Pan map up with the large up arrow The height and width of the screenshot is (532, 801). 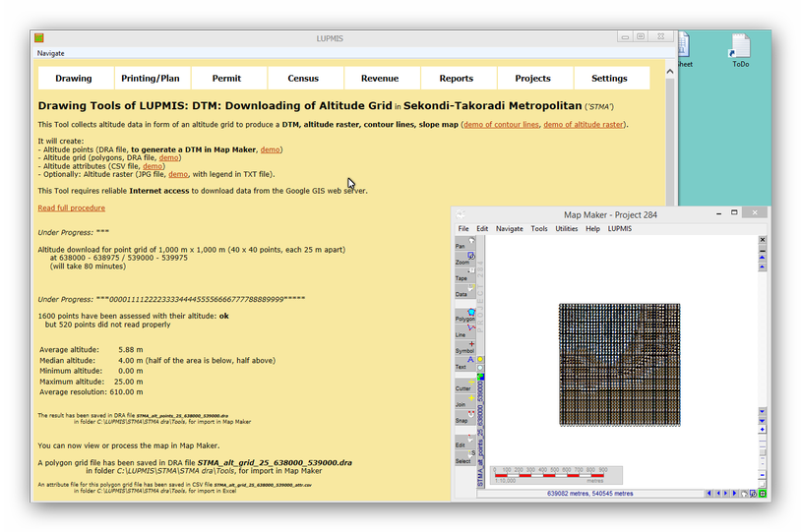click(x=763, y=259)
